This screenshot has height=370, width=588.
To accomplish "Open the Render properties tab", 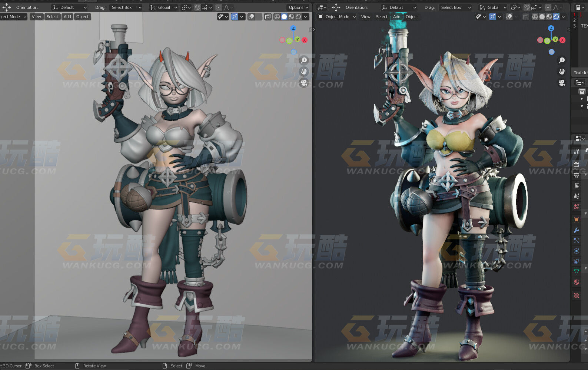I will point(577,164).
